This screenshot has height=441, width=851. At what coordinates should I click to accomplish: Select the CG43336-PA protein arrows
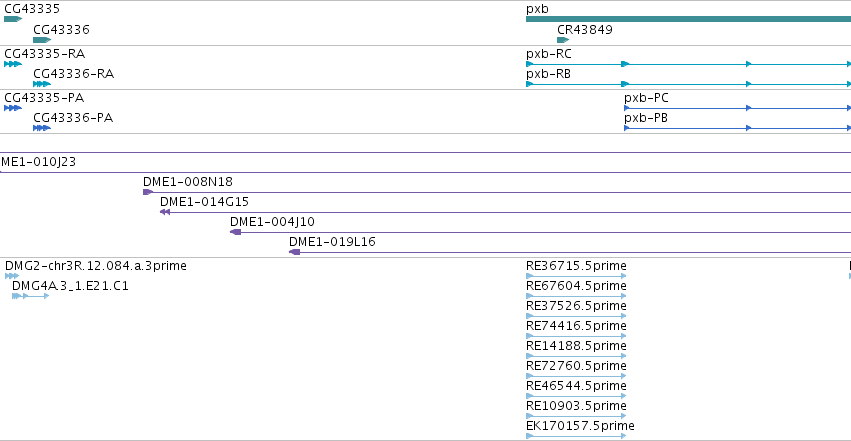click(x=42, y=128)
